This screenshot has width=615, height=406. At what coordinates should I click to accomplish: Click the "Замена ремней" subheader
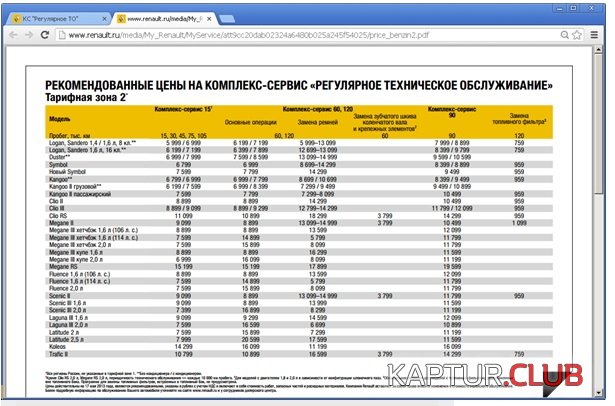point(318,122)
